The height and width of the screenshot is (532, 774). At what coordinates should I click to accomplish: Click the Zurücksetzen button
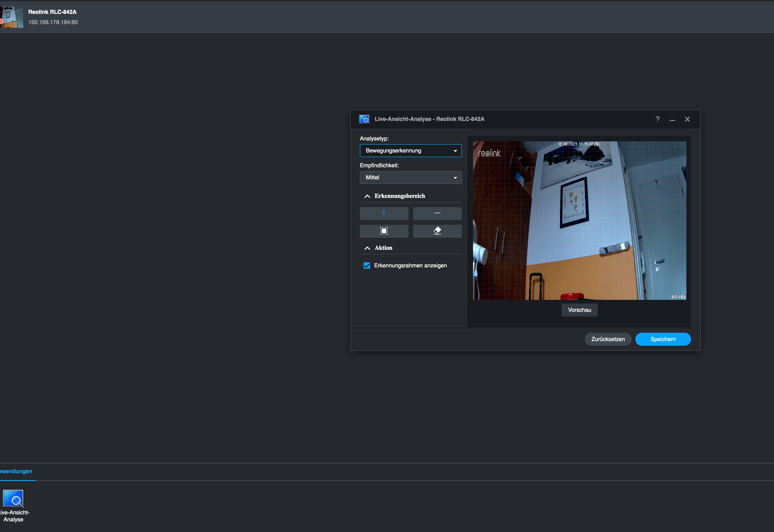pos(608,339)
